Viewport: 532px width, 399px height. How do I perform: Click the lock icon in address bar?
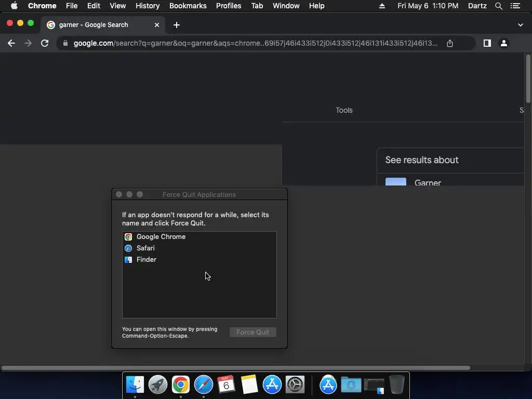(x=65, y=43)
